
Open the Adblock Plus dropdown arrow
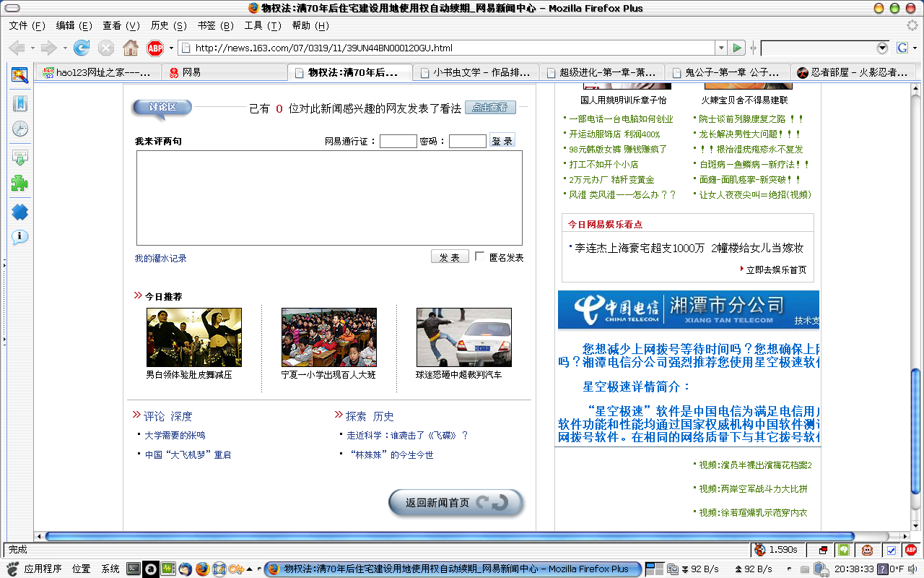pos(171,48)
